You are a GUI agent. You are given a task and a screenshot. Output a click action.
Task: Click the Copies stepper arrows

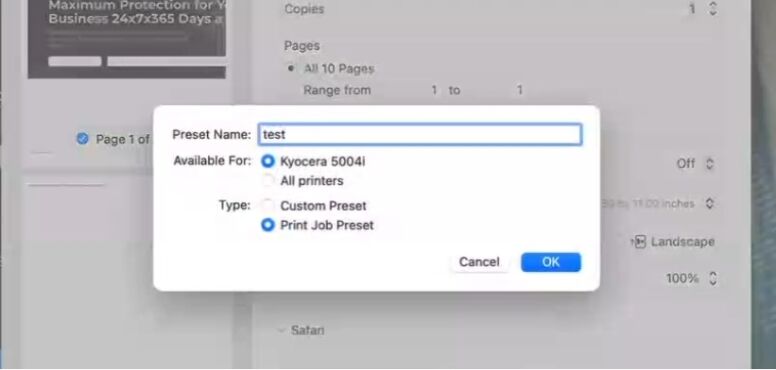click(713, 9)
